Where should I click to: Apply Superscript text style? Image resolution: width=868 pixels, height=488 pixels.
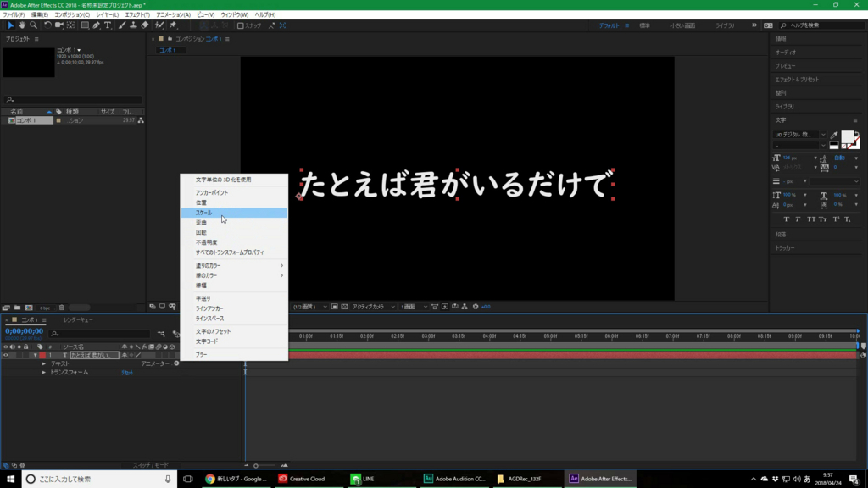pos(836,219)
